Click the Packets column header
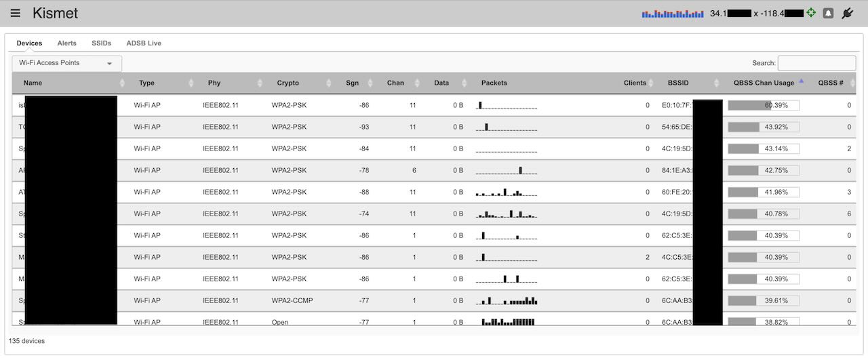 pos(494,83)
